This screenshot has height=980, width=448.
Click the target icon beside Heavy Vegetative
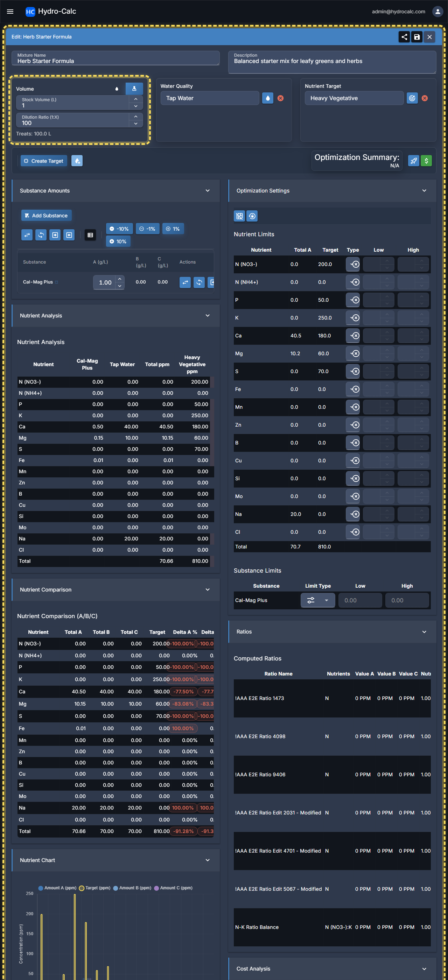pyautogui.click(x=412, y=98)
